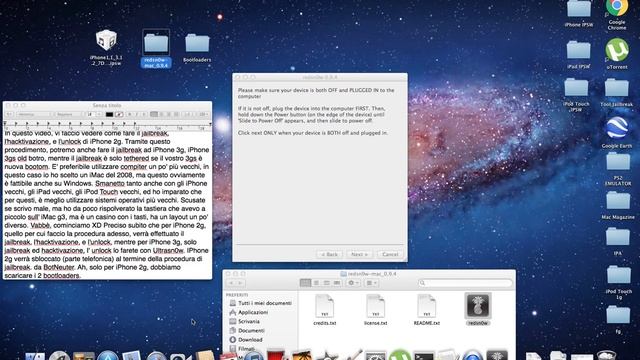Open license.txt file in Finder
The width and height of the screenshot is (640, 360).
point(376,310)
